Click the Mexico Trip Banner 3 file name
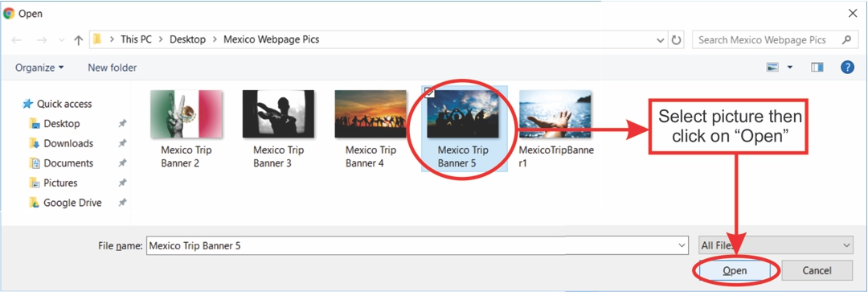 pos(278,157)
